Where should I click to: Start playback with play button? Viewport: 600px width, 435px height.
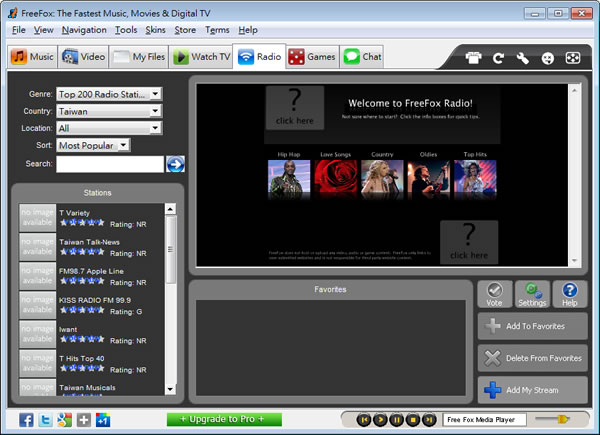(x=380, y=420)
